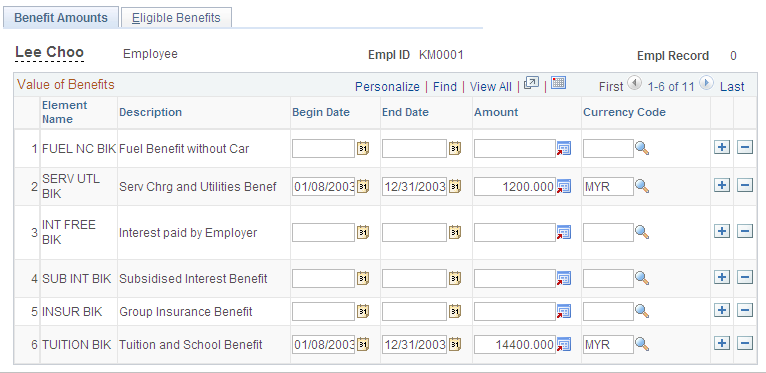The height and width of the screenshot is (373, 766).
Task: Delete the INSUR BIK row
Action: pos(745,311)
